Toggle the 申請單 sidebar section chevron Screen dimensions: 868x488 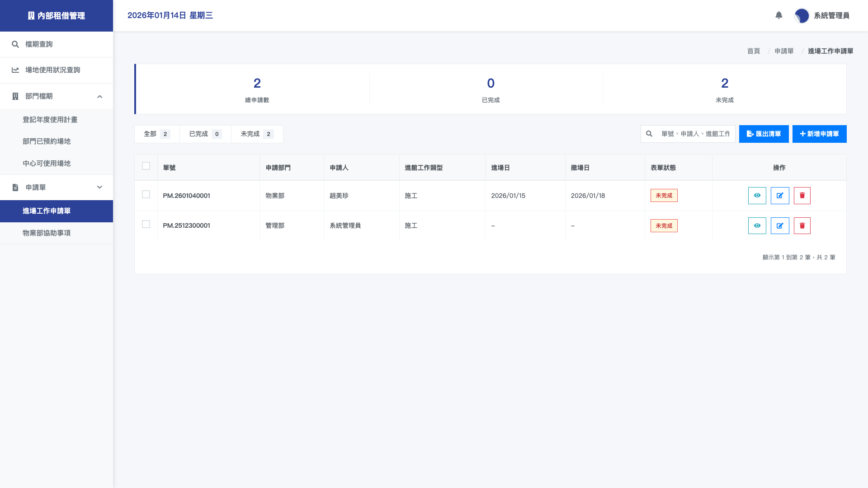pyautogui.click(x=99, y=188)
